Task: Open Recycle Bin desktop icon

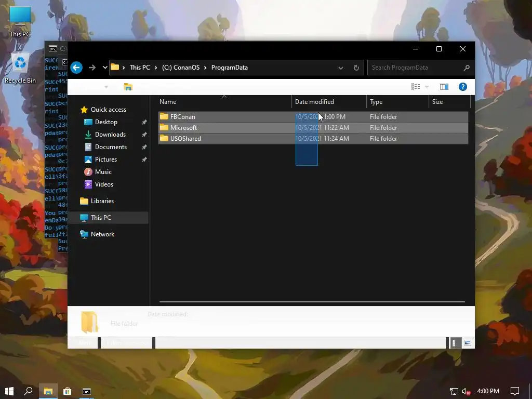Action: pos(20,69)
